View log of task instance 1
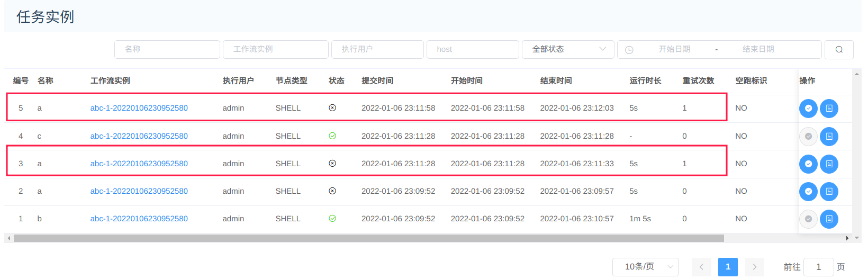The image size is (868, 279). (x=829, y=219)
